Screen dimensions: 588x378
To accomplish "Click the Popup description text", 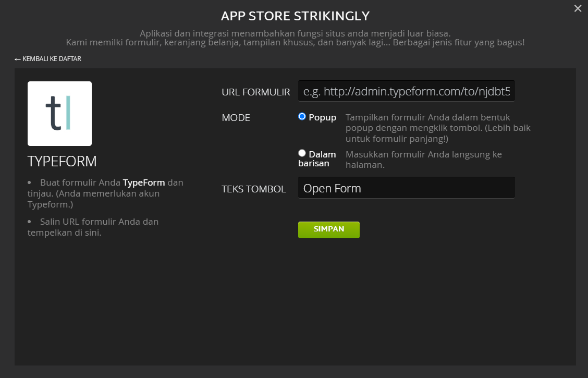I will coord(438,128).
